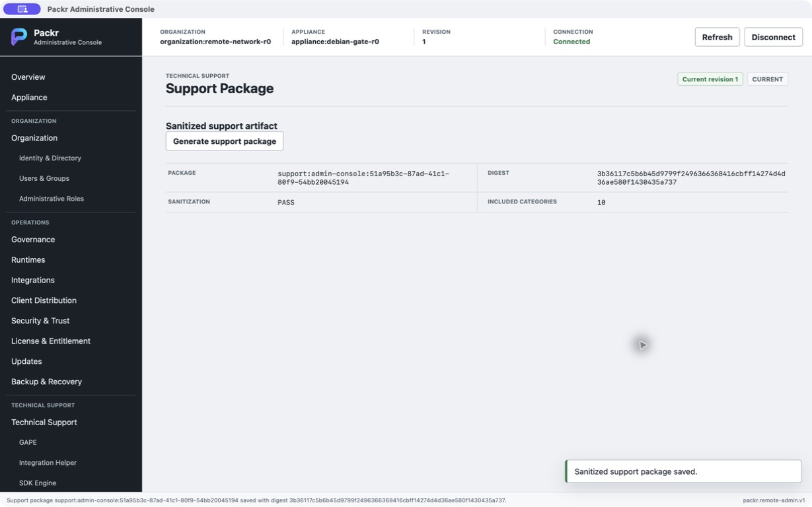812x507 pixels.
Task: Click the SANITIZATION field label
Action: 189,202
